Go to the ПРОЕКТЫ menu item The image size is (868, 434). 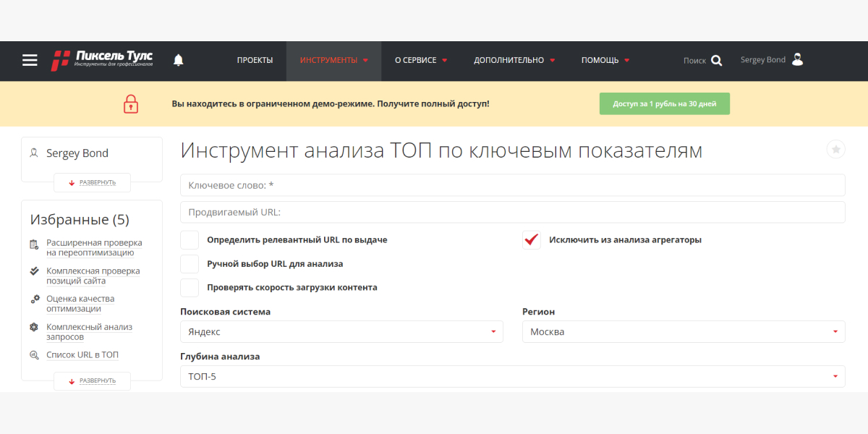(x=255, y=60)
